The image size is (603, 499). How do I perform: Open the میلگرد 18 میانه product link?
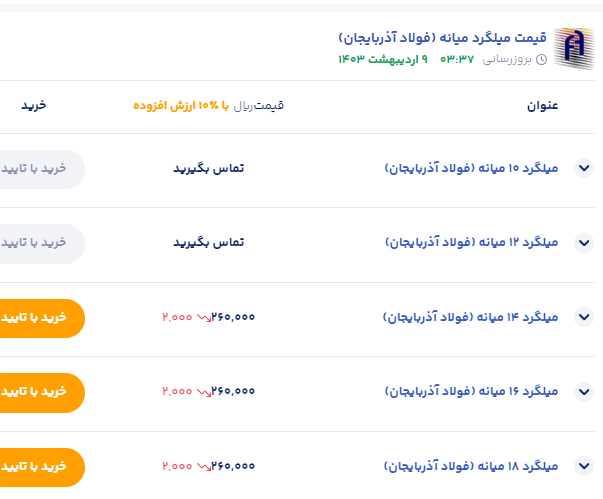pos(471,466)
